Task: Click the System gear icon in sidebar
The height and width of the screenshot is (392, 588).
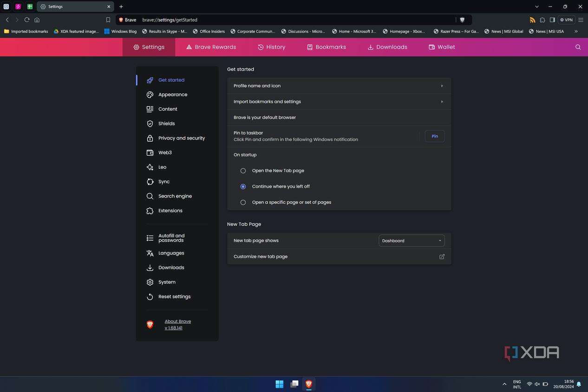Action: click(x=150, y=282)
